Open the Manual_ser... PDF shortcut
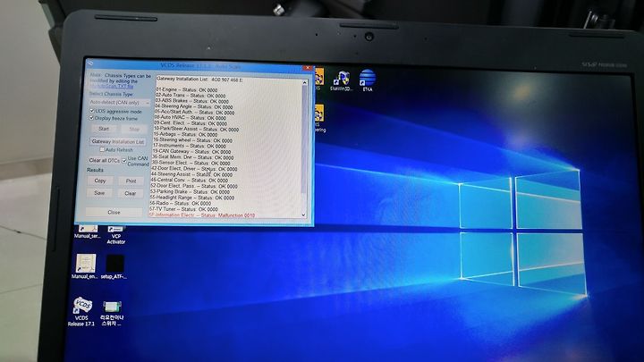This screenshot has width=644, height=362. (87, 232)
